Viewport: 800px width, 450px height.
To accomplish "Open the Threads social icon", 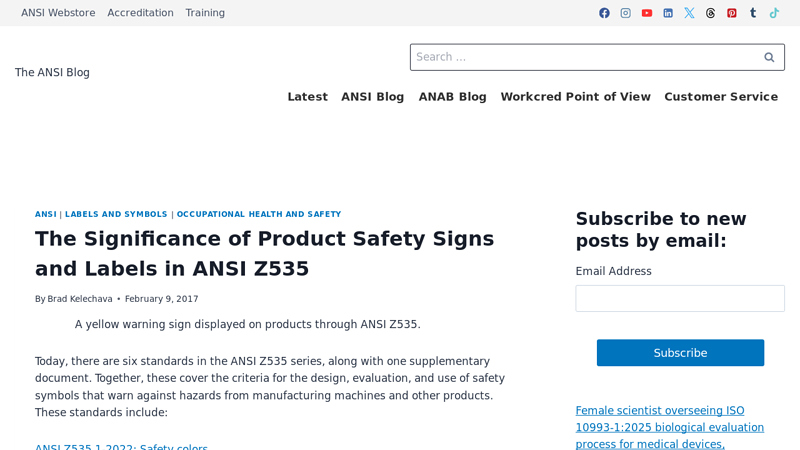I will pos(711,13).
